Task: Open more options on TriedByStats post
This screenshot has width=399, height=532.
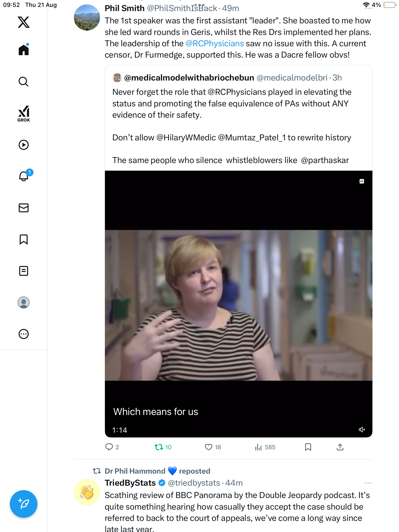Action: point(368,483)
